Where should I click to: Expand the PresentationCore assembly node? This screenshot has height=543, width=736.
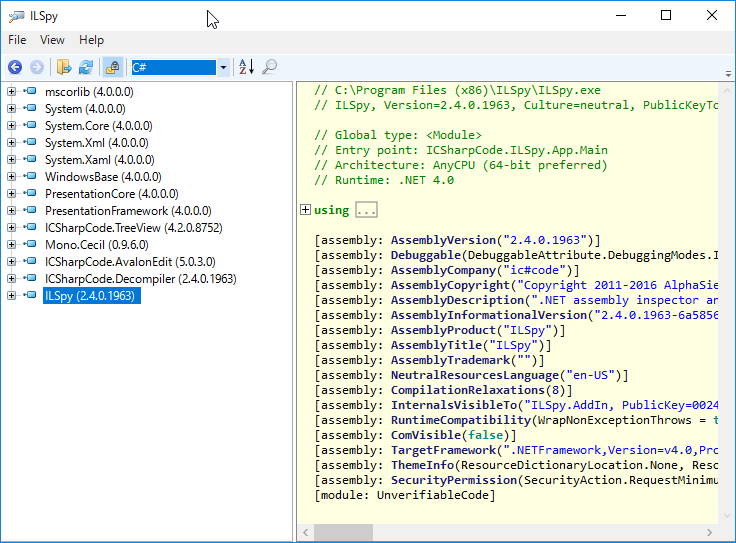[12, 193]
